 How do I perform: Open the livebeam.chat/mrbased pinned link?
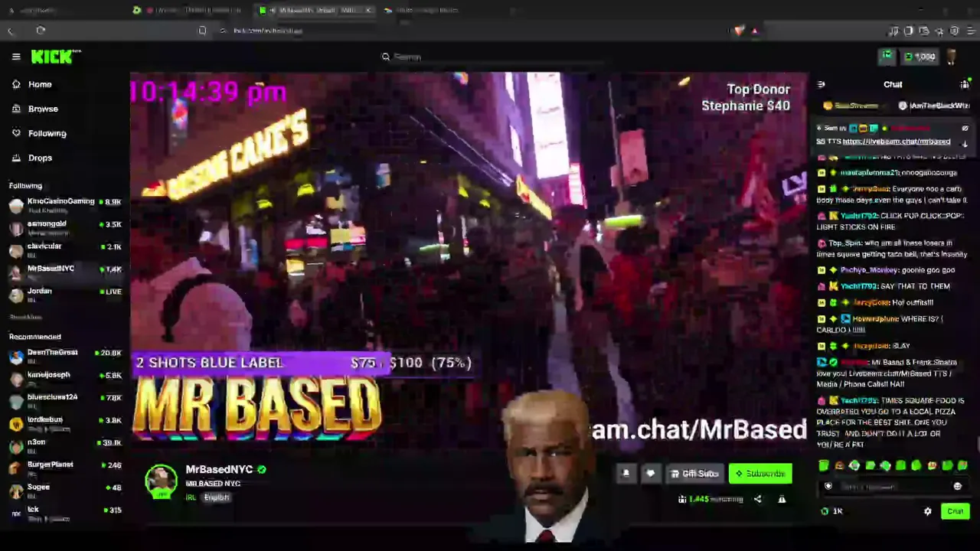pos(896,142)
